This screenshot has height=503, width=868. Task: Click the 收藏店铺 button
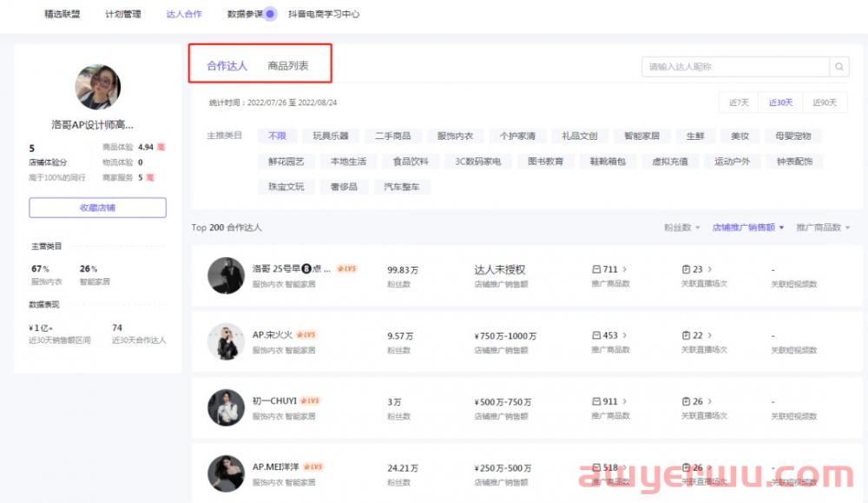97,208
